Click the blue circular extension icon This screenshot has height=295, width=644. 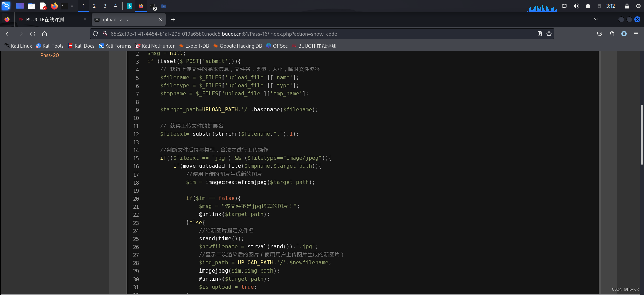point(624,34)
